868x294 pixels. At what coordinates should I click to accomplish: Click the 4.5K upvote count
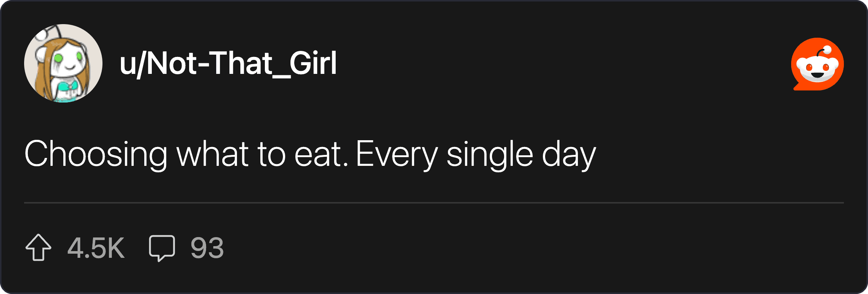pyautogui.click(x=96, y=248)
